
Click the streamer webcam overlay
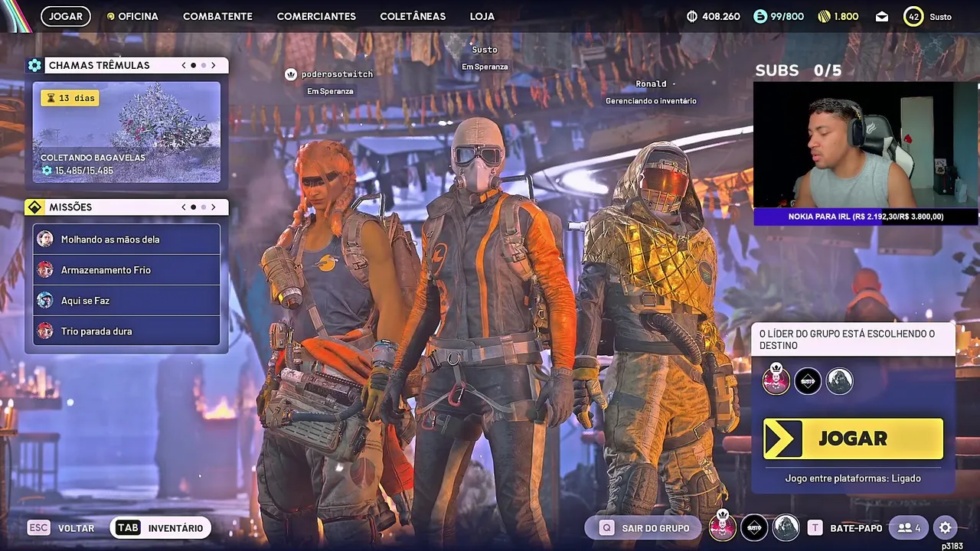(x=865, y=145)
